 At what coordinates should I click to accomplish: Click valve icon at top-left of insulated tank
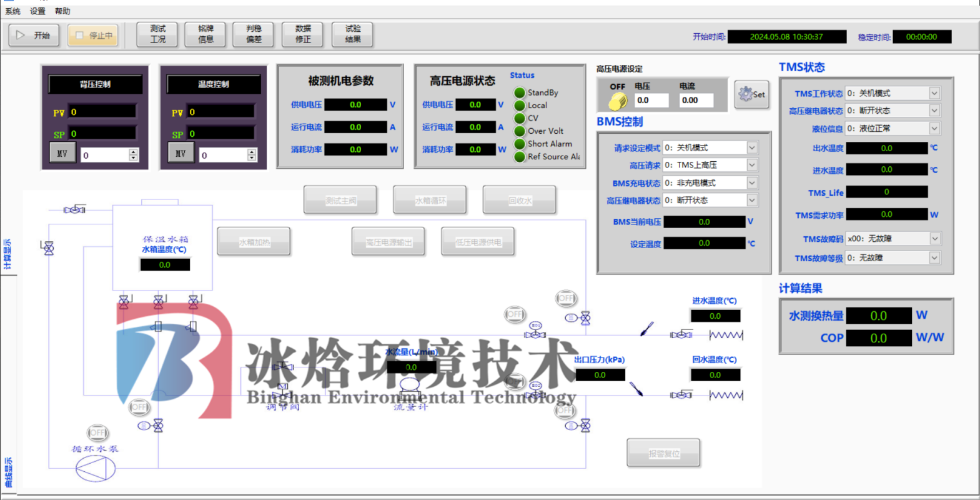tap(75, 210)
